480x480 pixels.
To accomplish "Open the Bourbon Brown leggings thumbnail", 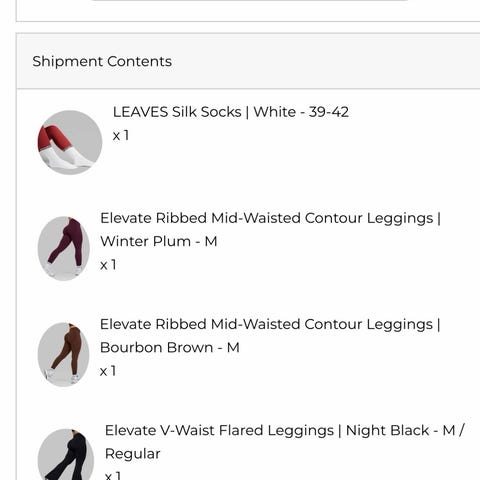I will click(x=64, y=354).
